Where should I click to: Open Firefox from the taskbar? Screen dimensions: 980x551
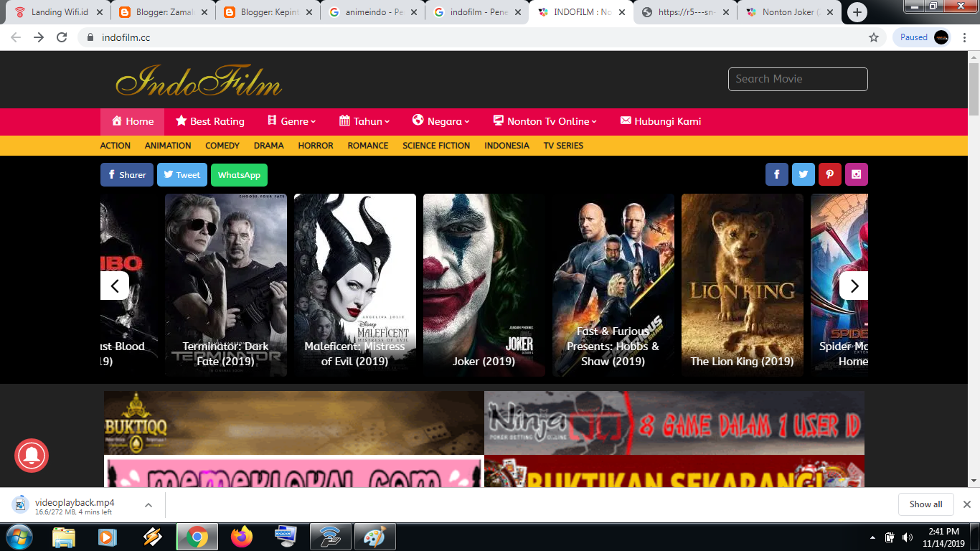pyautogui.click(x=242, y=537)
